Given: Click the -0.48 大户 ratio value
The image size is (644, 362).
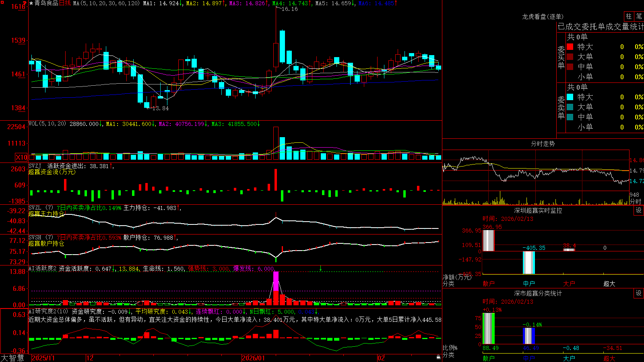Looking at the screenshot, I should [x=571, y=348].
